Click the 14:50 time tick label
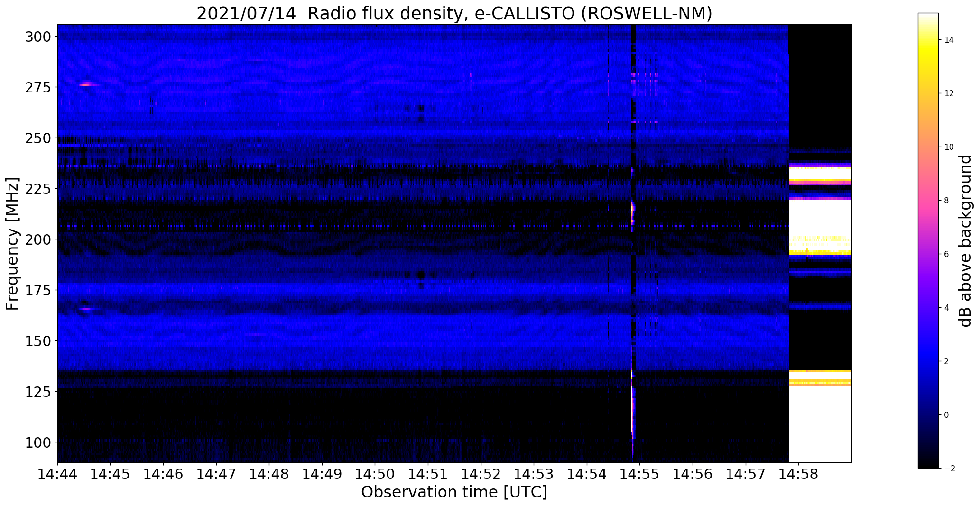 (x=375, y=474)
